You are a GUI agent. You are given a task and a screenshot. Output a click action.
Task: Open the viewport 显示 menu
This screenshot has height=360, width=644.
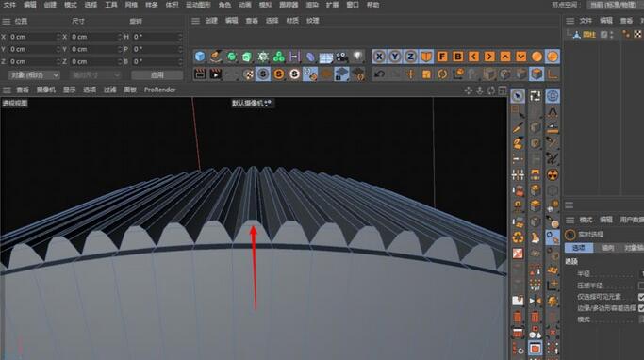coord(70,90)
